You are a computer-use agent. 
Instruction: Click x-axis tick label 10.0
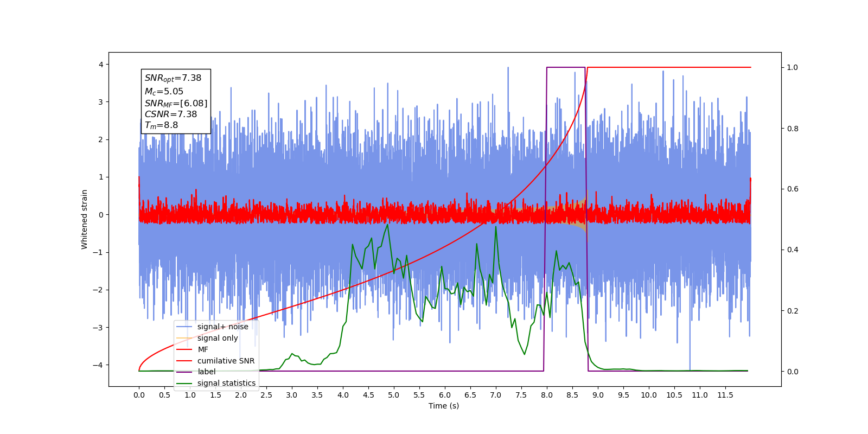click(649, 395)
